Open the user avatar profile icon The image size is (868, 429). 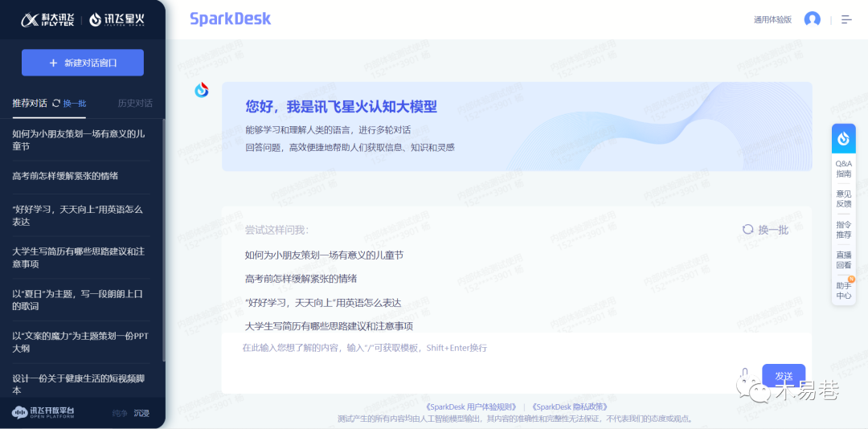812,19
